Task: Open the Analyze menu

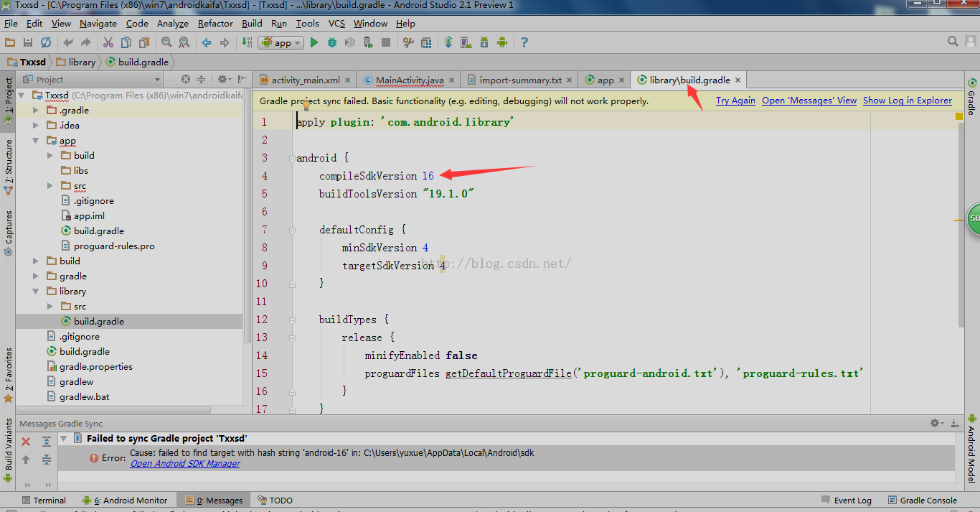Action: (x=172, y=24)
